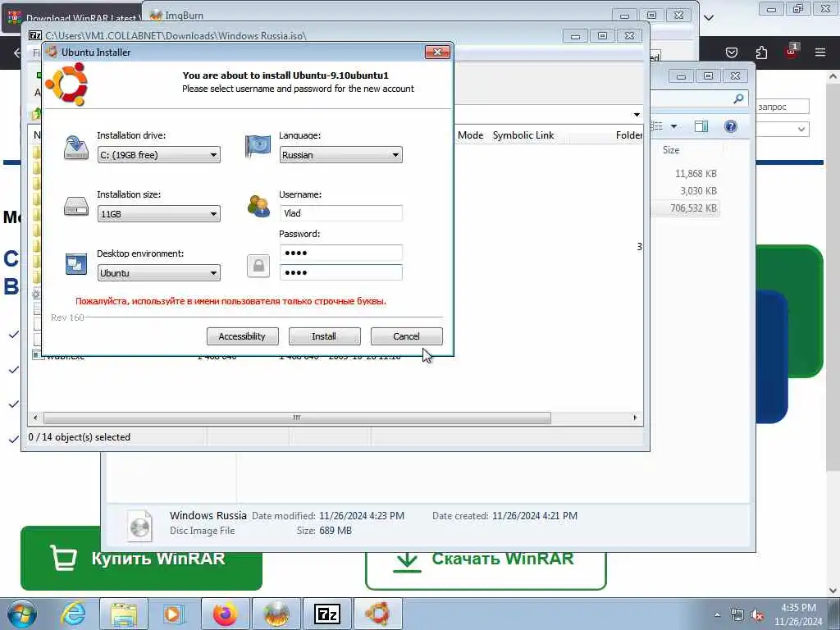The height and width of the screenshot is (630, 840).
Task: Click the uBlock extension icon in Firefox
Action: pyautogui.click(x=792, y=52)
